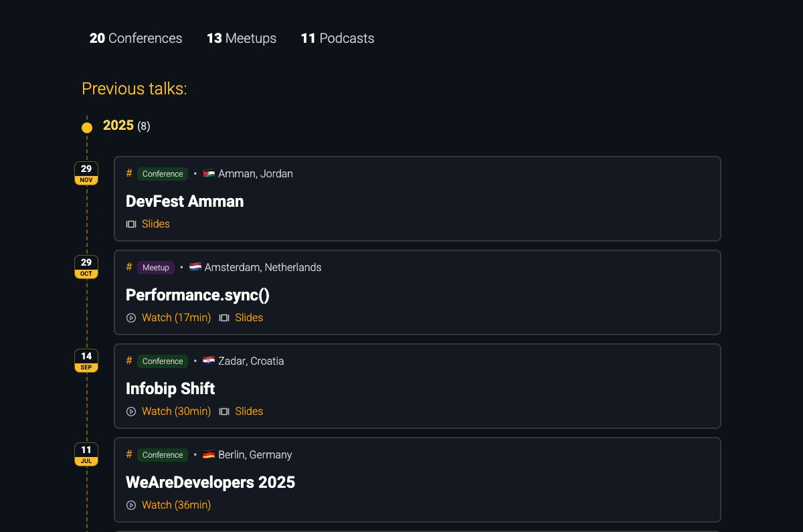Click the hash anchor on Infobip Shift card
The image size is (803, 532).
[129, 361]
